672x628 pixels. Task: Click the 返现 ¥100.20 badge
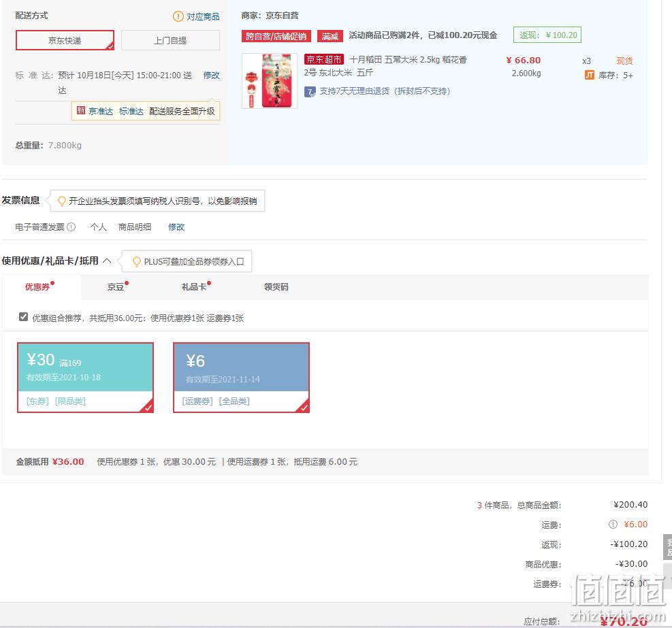click(x=547, y=35)
